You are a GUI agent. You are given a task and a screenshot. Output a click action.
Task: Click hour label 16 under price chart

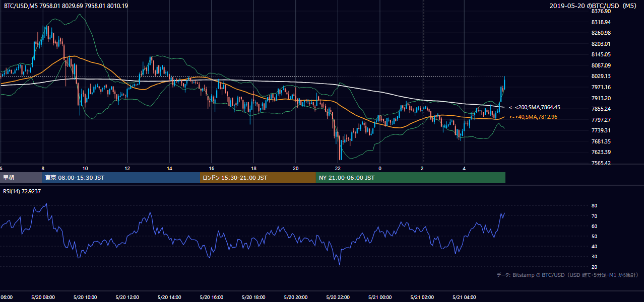tap(212, 168)
